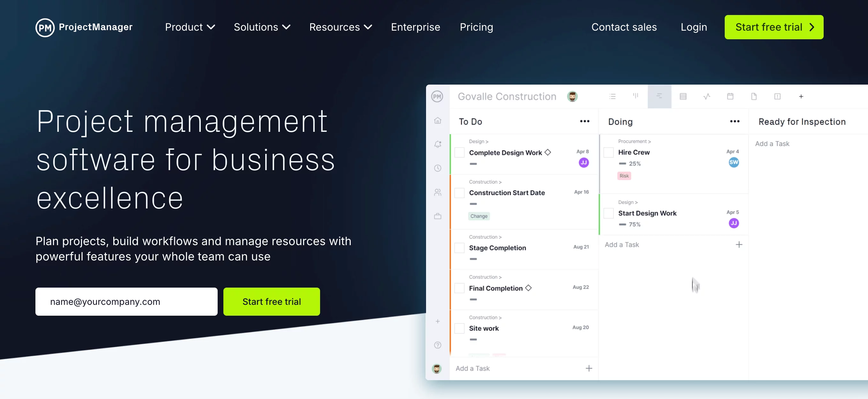Check the Complete Design Work checkbox

459,152
